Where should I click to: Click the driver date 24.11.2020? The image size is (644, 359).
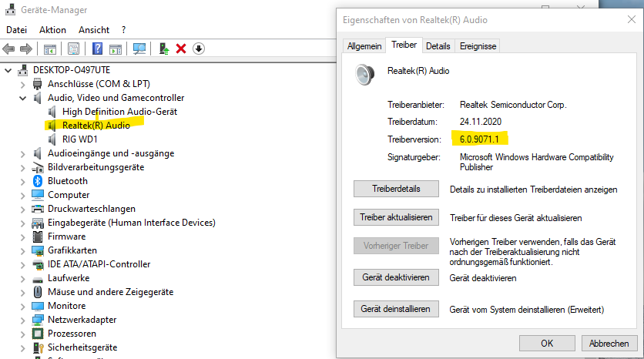tap(481, 122)
